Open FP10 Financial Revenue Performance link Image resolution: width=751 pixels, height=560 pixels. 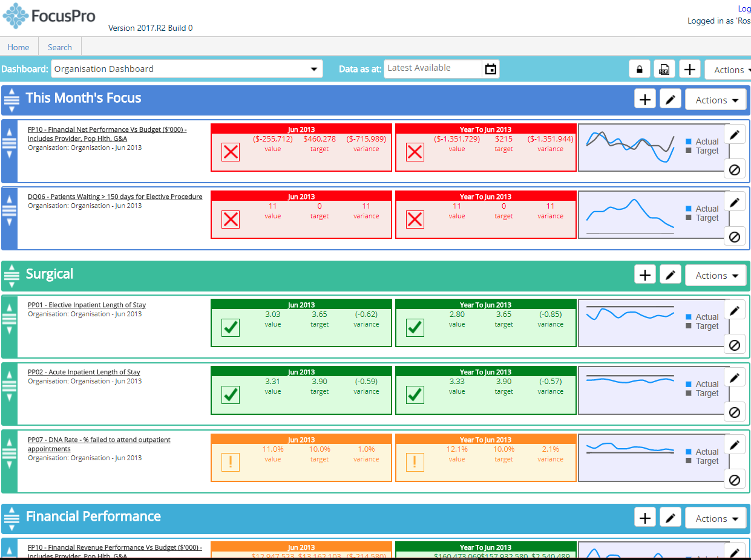click(115, 551)
